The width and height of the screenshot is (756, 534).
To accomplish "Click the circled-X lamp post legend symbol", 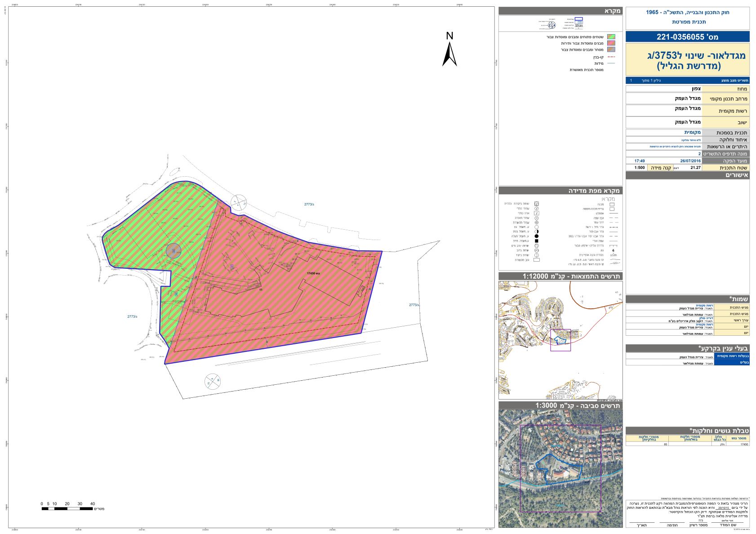I will point(536,218).
